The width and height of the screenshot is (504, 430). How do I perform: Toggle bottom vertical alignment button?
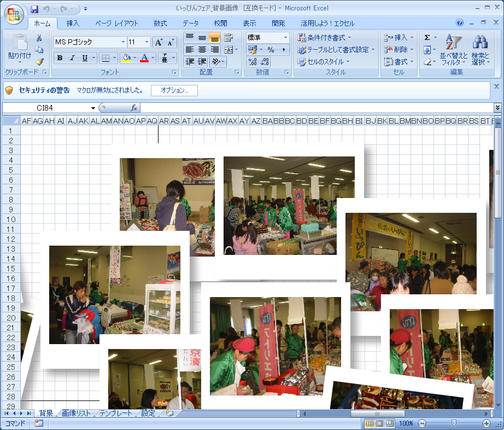(214, 38)
